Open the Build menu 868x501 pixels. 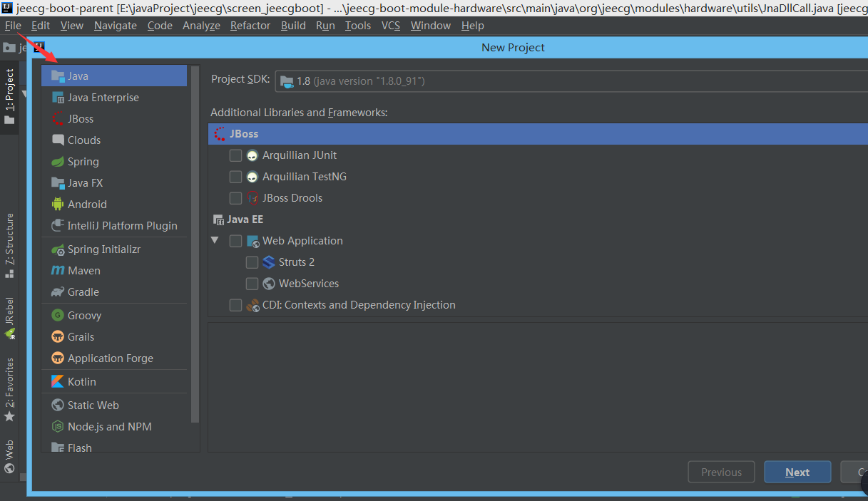(293, 25)
